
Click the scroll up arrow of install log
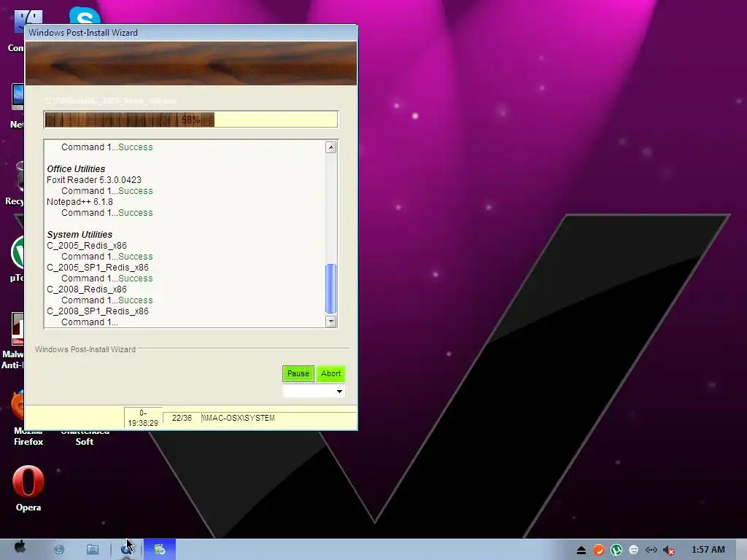[331, 147]
